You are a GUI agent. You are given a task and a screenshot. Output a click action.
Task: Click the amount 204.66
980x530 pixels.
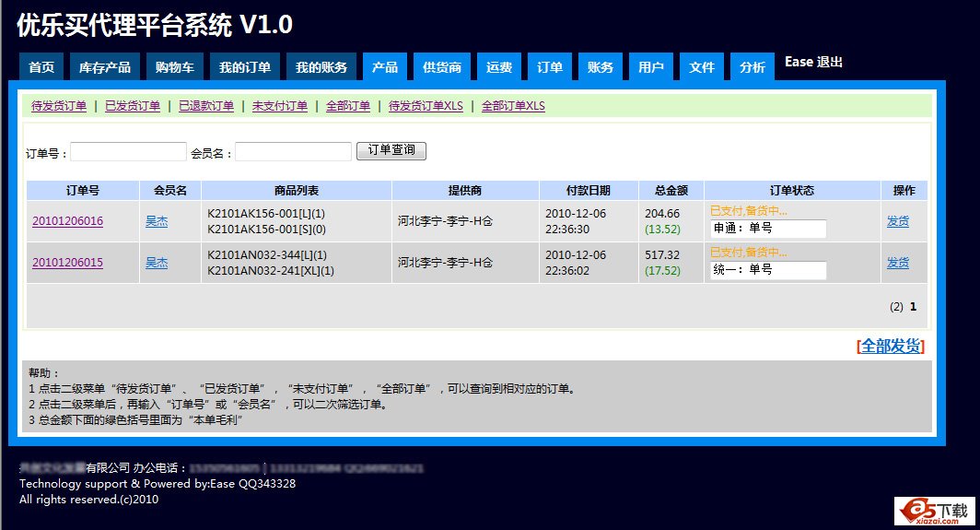pos(662,213)
